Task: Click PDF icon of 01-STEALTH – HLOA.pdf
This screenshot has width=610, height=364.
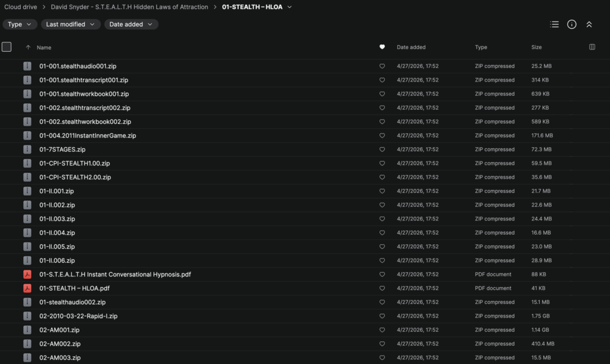Action: [27, 288]
